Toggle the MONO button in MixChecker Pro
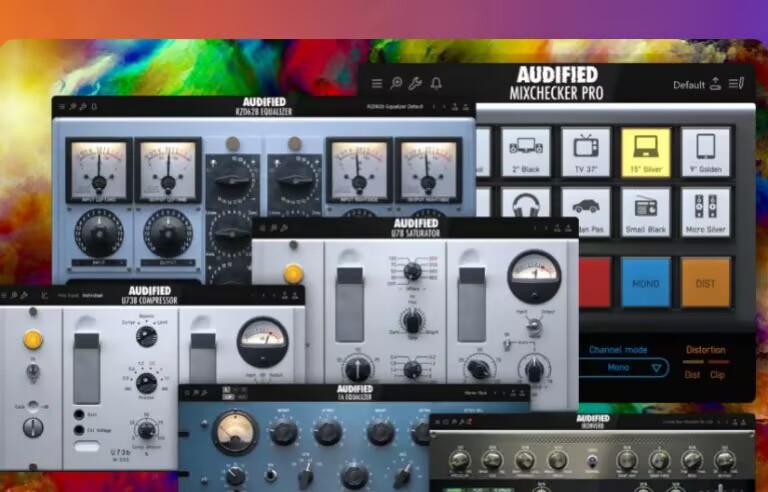 (646, 283)
